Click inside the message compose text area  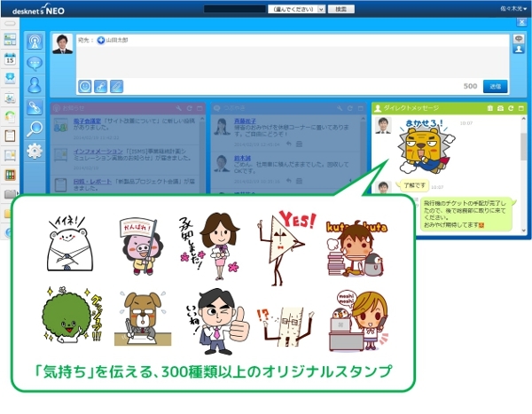(292, 62)
